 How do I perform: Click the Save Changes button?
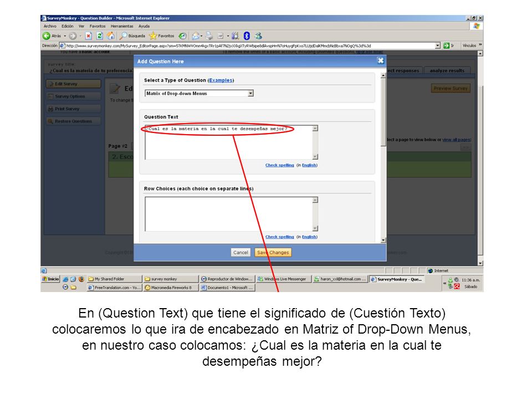pyautogui.click(x=273, y=253)
